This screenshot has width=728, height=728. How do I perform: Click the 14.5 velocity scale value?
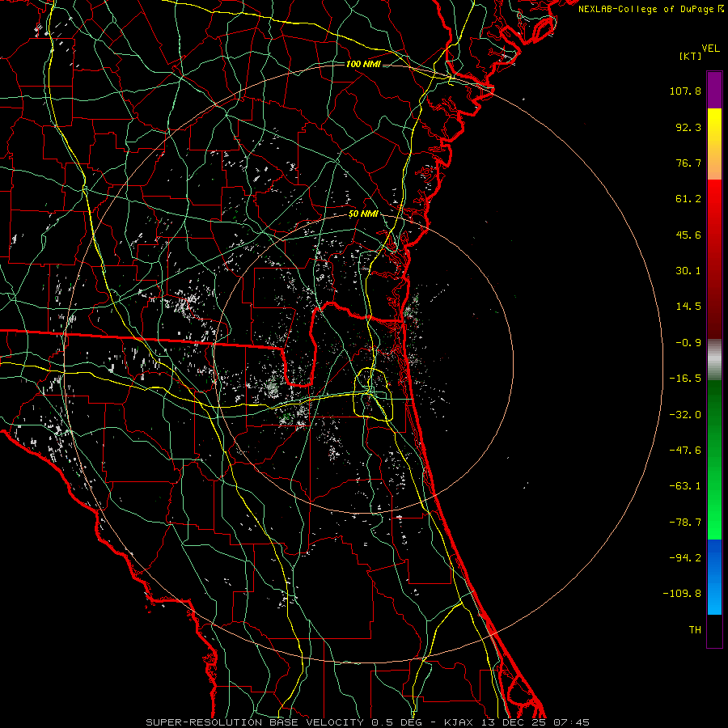[x=688, y=307]
